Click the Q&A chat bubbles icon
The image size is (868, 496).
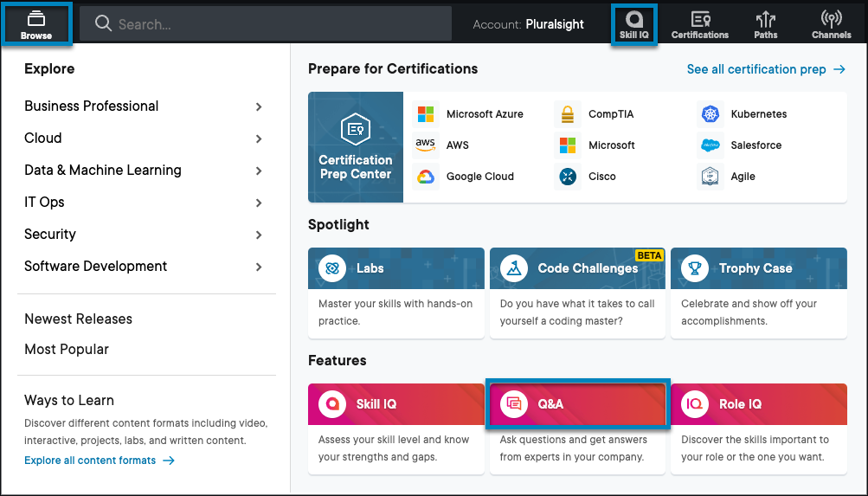coord(514,404)
